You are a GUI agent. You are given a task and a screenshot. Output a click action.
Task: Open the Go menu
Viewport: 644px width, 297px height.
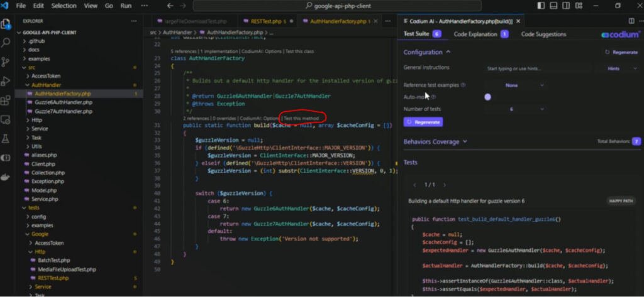109,6
